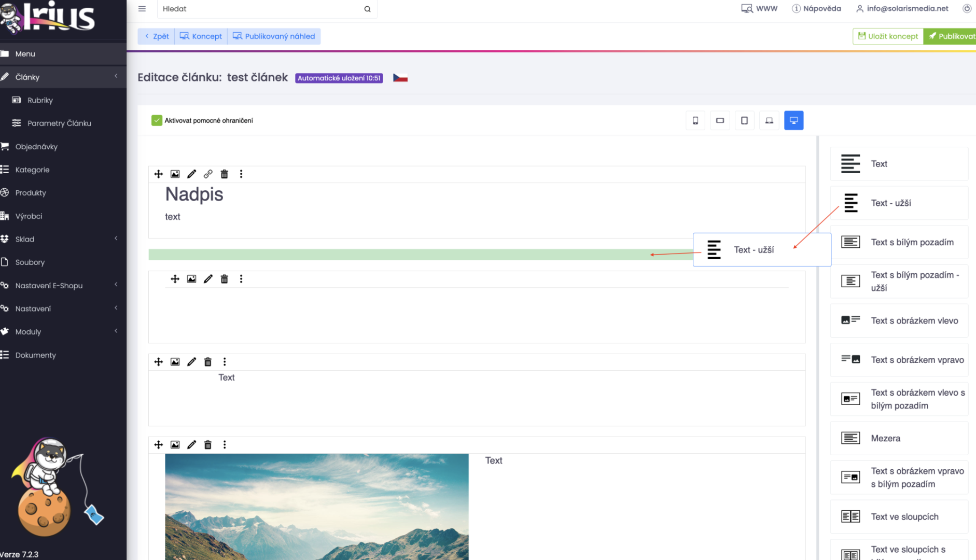Expand the Nastavení sidebar section
The image size is (976, 560).
[63, 309]
